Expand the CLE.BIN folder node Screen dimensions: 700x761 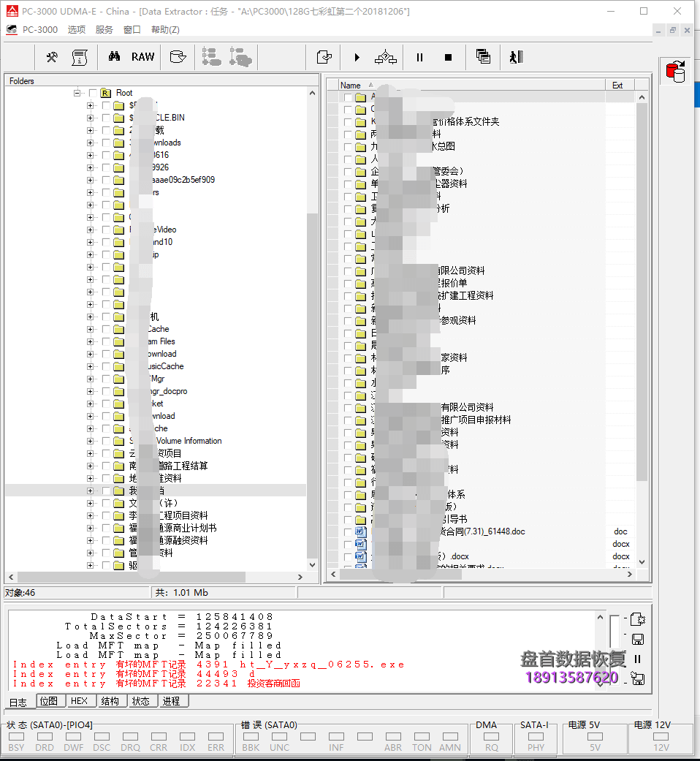click(90, 118)
